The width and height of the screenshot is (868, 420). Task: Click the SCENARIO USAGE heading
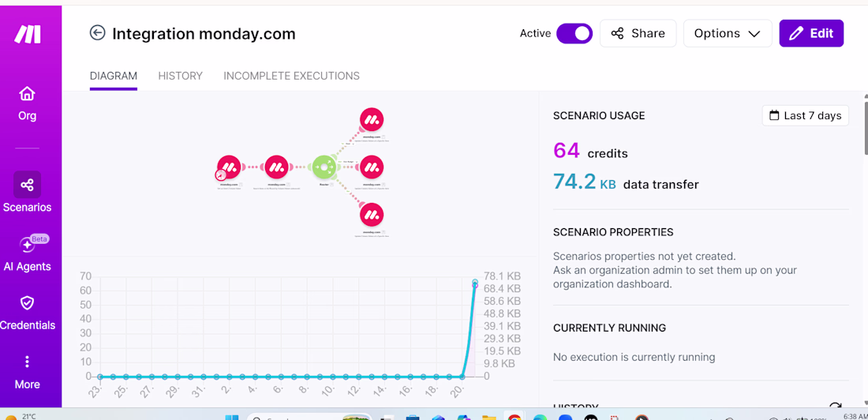[599, 116]
